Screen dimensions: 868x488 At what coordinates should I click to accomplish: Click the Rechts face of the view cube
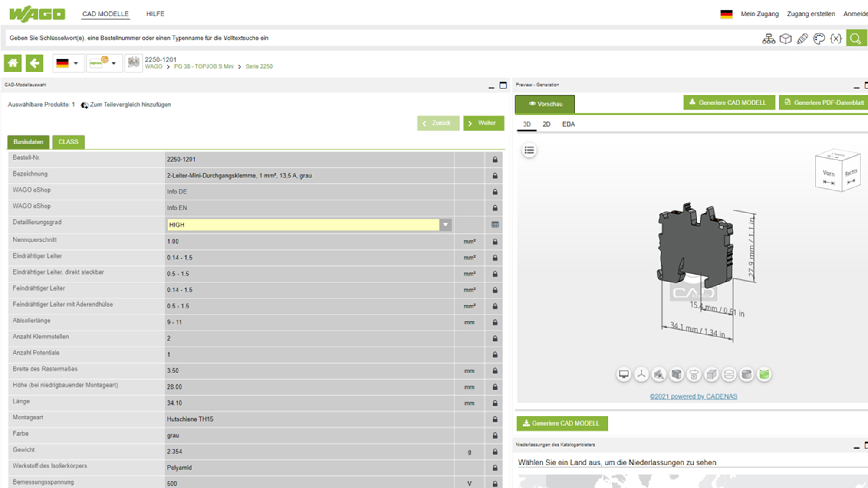tap(851, 173)
